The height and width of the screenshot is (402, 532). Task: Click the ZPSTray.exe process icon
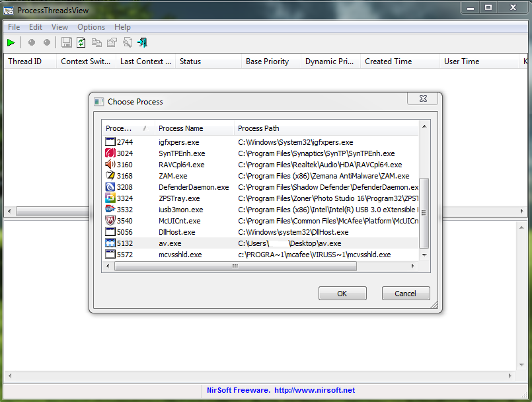(110, 198)
